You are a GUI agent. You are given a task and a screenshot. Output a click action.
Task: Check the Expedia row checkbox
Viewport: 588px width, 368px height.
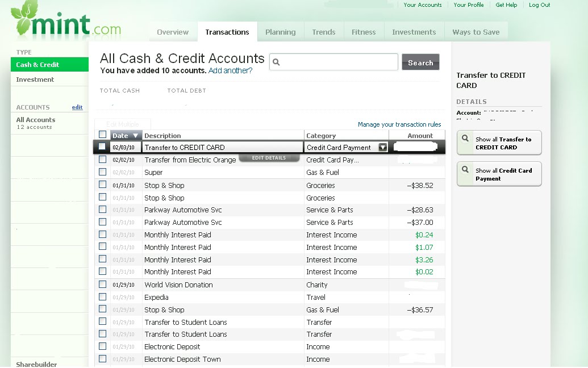pos(102,296)
